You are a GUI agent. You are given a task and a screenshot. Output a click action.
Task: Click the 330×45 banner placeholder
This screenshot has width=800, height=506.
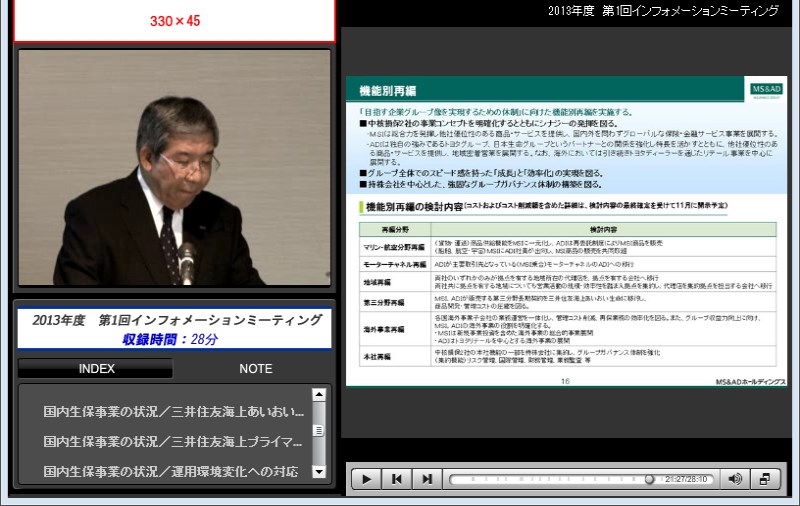(x=174, y=20)
